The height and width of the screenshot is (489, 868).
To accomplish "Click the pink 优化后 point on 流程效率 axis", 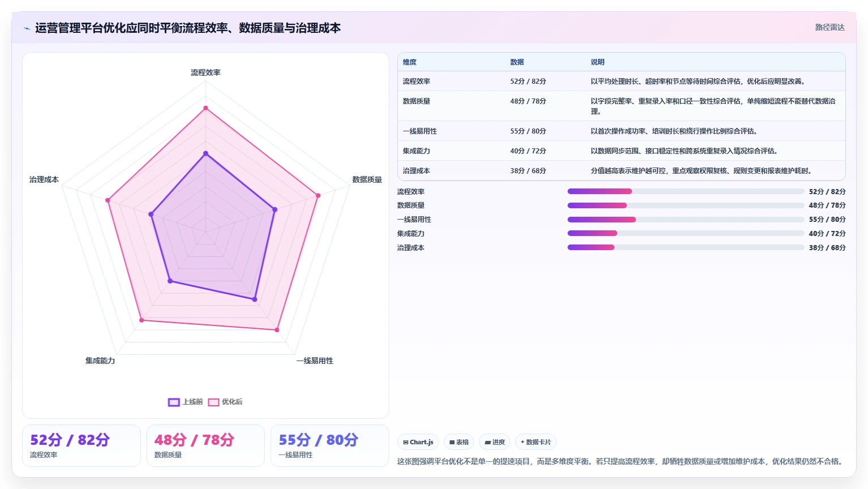I will point(205,108).
